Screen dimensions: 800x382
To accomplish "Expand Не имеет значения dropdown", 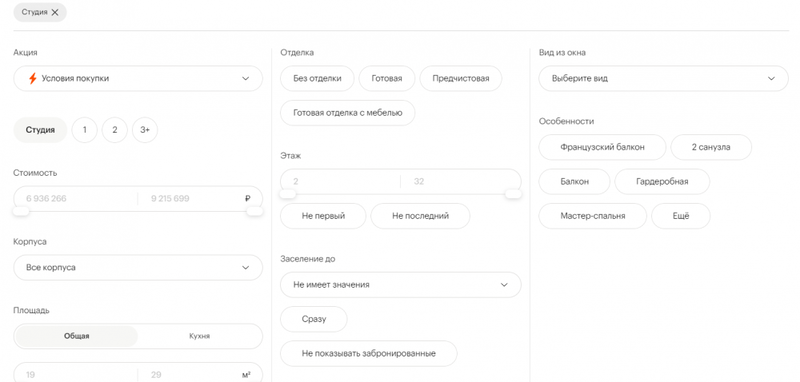I will point(401,285).
